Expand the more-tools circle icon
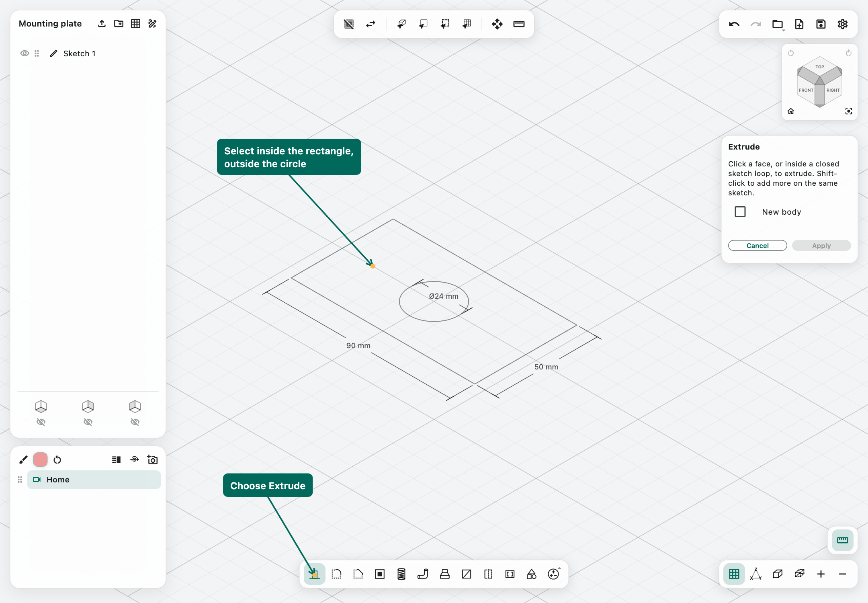Viewport: 868px width, 603px height. 553,574
